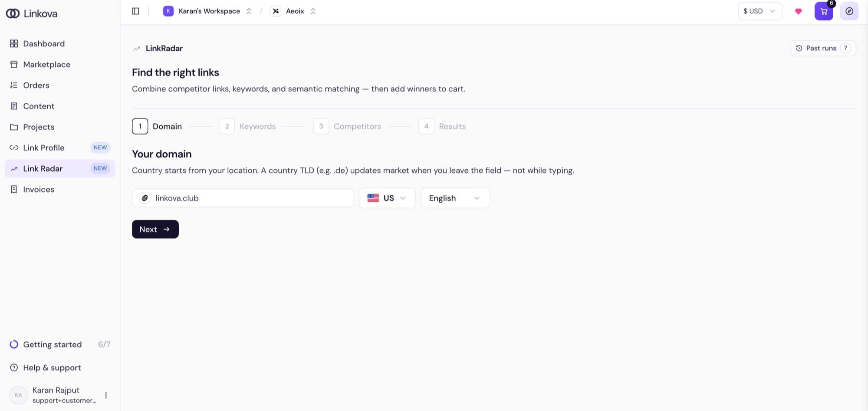This screenshot has width=868, height=411.
Task: Click the 6/7 progress count
Action: point(104,344)
